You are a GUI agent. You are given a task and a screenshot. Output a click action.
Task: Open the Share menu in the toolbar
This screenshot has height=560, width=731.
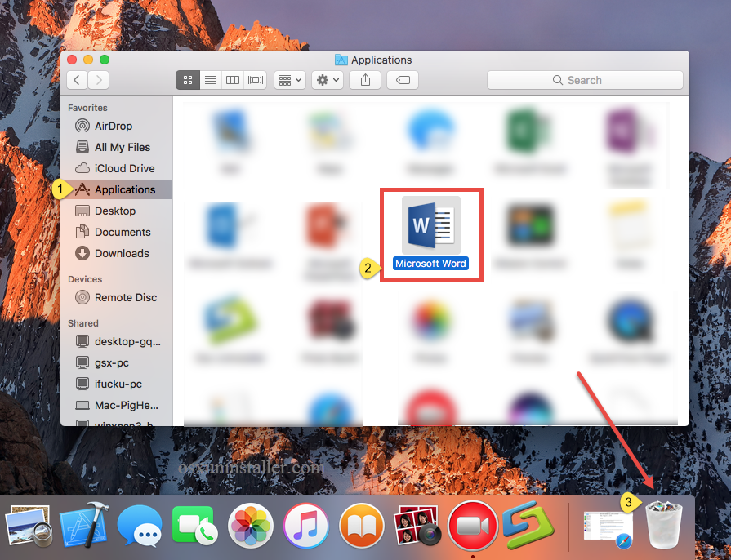364,79
